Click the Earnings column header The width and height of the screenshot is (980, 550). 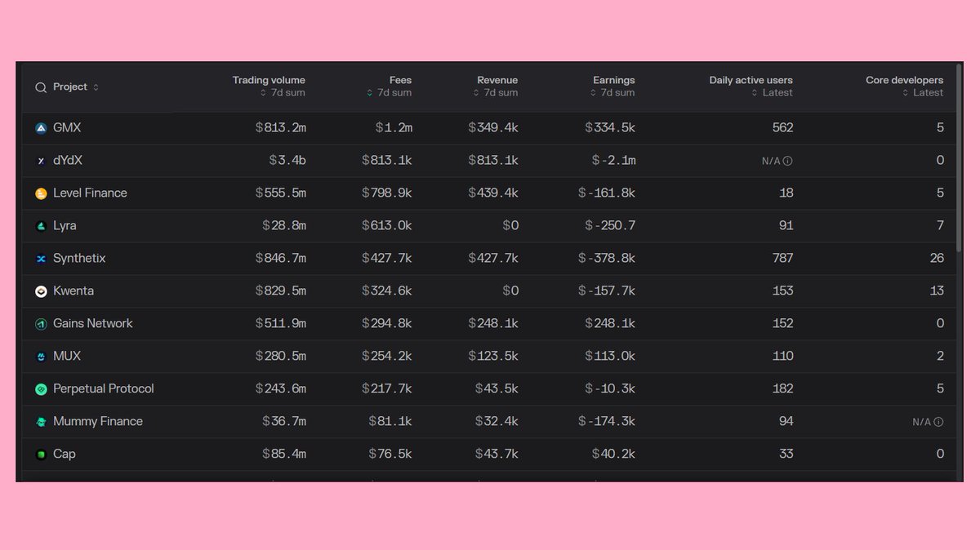click(614, 80)
